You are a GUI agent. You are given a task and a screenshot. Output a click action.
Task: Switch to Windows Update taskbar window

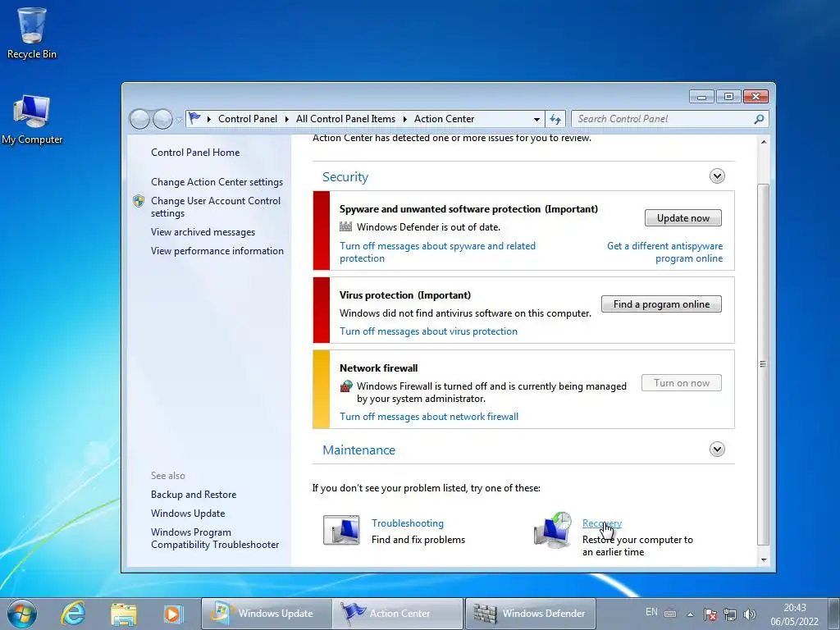[x=266, y=614]
